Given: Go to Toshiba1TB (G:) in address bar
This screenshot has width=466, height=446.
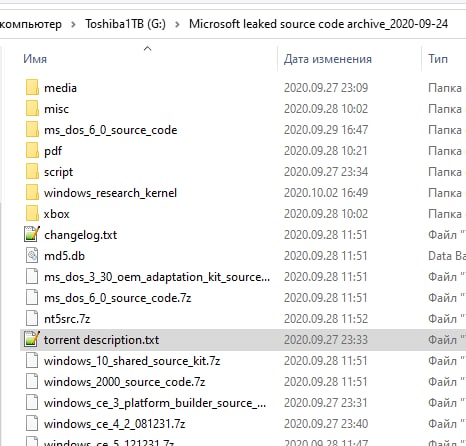Looking at the screenshot, I should point(125,24).
